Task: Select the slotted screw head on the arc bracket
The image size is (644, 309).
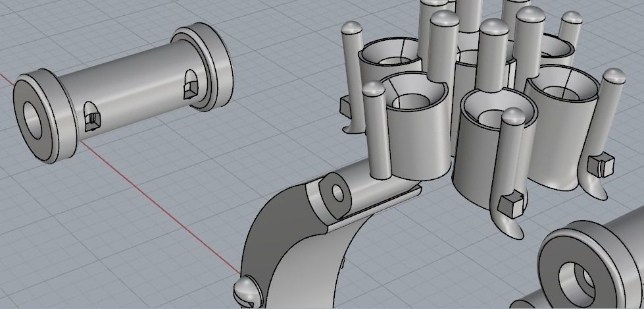Action: [247, 292]
